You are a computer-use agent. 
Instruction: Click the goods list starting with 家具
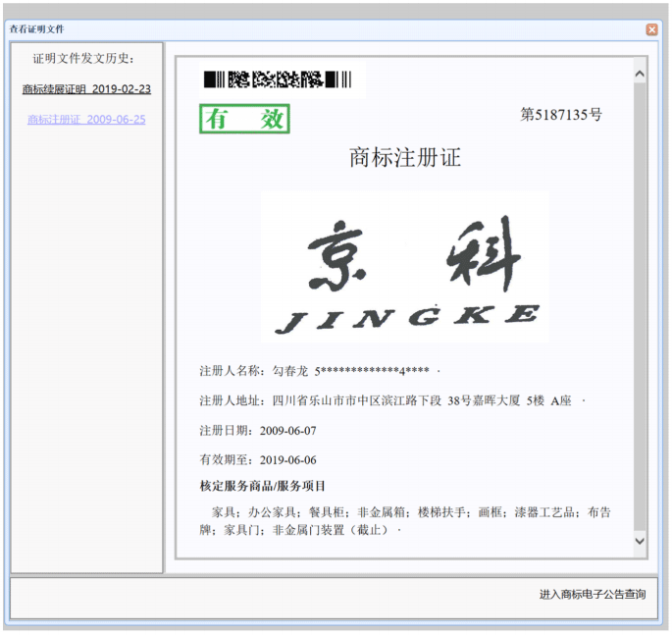tap(404, 521)
